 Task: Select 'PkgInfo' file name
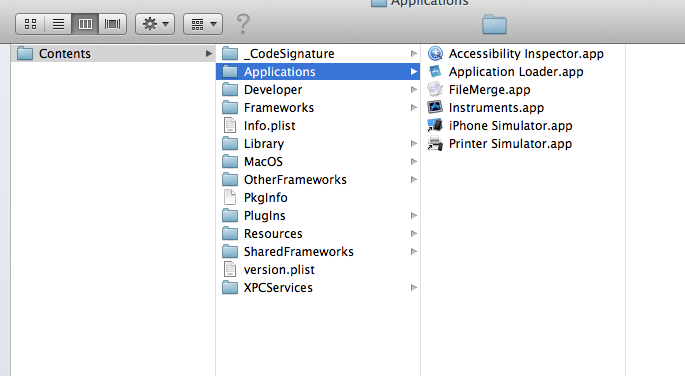(x=266, y=197)
